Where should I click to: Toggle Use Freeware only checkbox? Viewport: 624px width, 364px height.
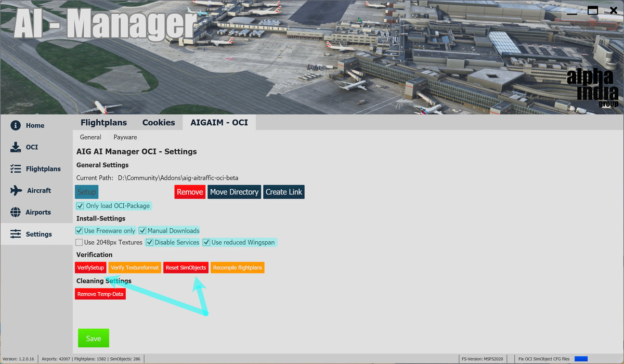click(x=79, y=230)
